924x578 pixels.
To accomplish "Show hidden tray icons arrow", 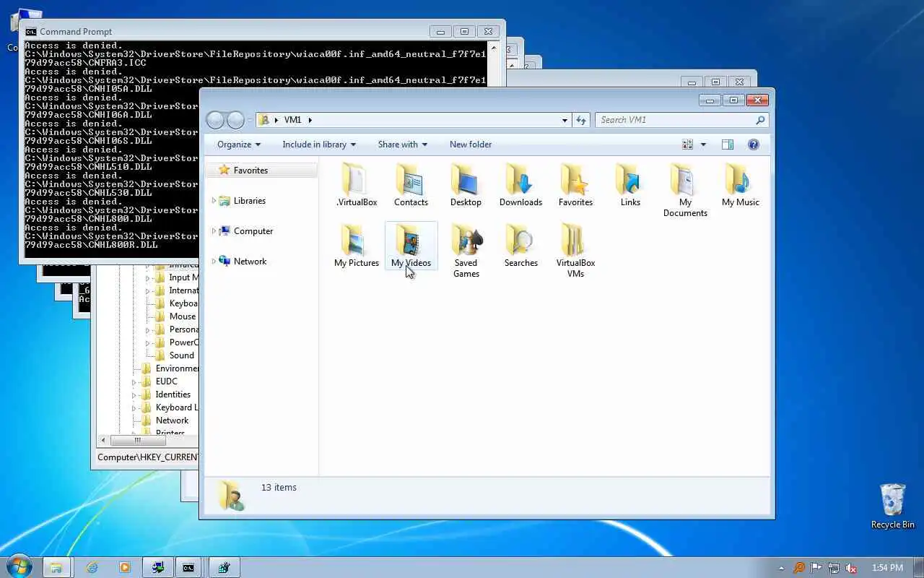I will point(781,568).
